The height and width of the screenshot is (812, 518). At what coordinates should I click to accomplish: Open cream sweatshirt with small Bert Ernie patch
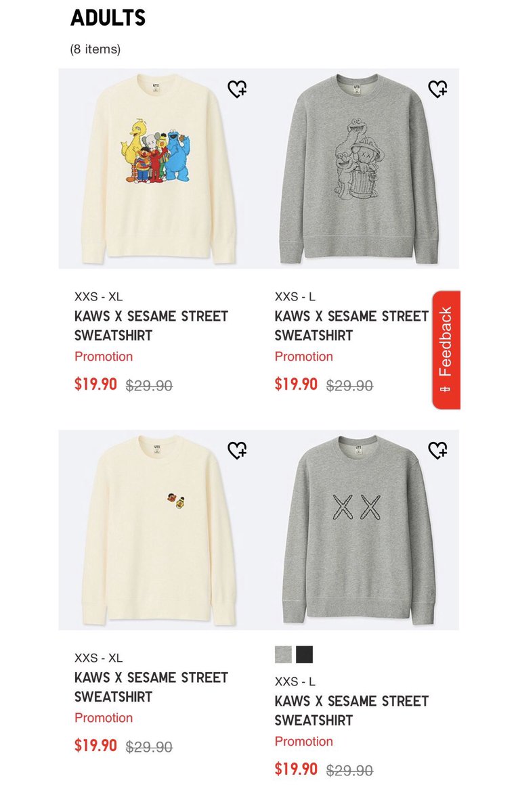pyautogui.click(x=158, y=530)
